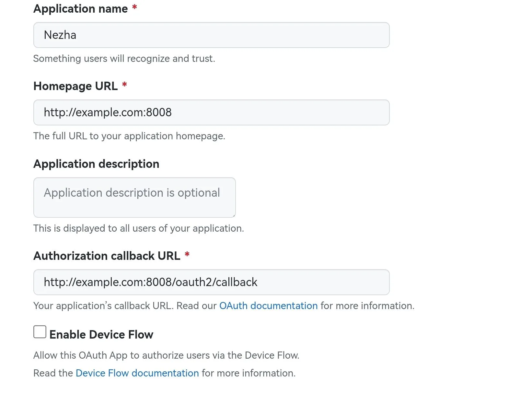Enable the Device Flow checkbox

tap(40, 332)
